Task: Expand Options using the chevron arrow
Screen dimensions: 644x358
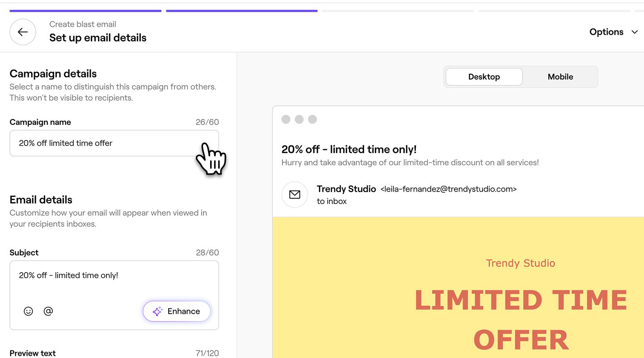Action: pyautogui.click(x=635, y=32)
